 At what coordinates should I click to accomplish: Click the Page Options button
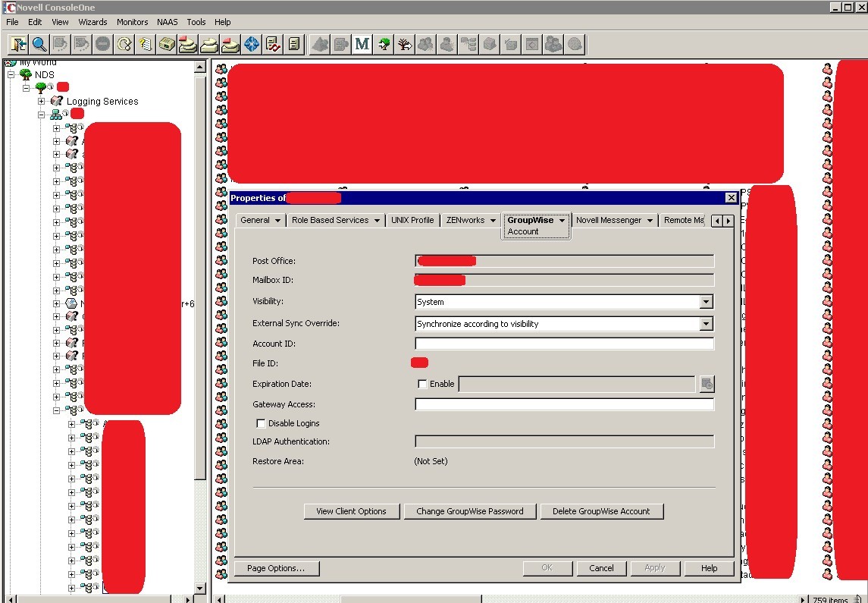pos(276,568)
